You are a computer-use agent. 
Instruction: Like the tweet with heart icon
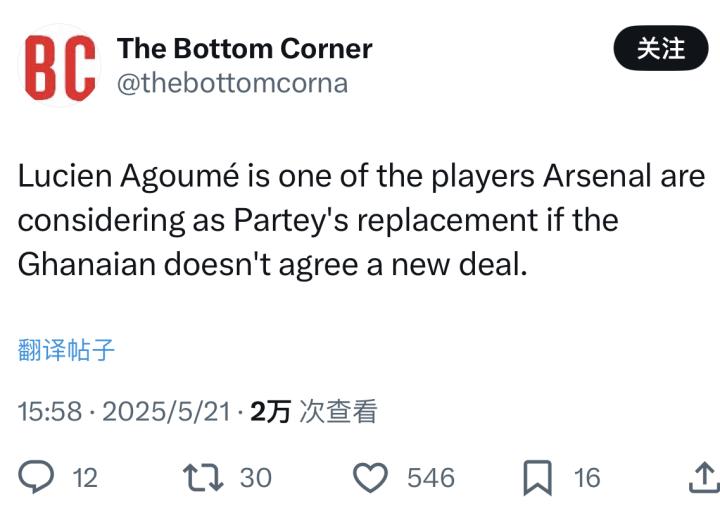(371, 478)
